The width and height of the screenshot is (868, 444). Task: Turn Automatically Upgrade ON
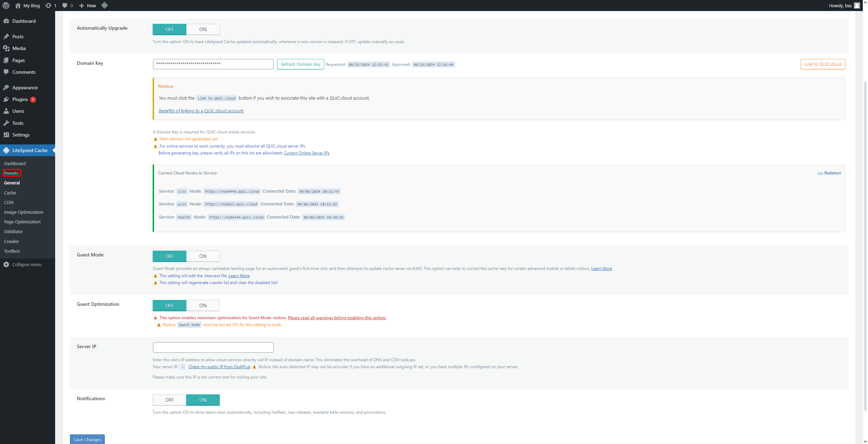coord(203,29)
